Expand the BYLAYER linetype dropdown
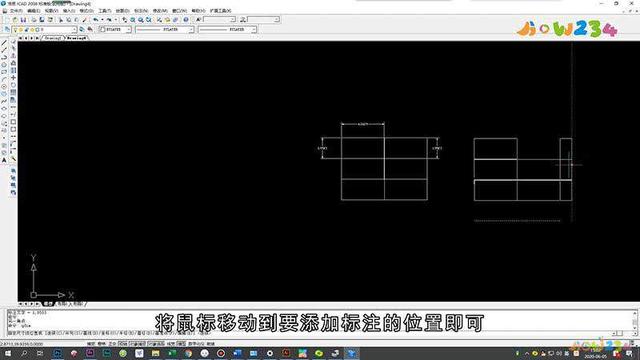Screen dimensions: 640x360 coord(164,30)
